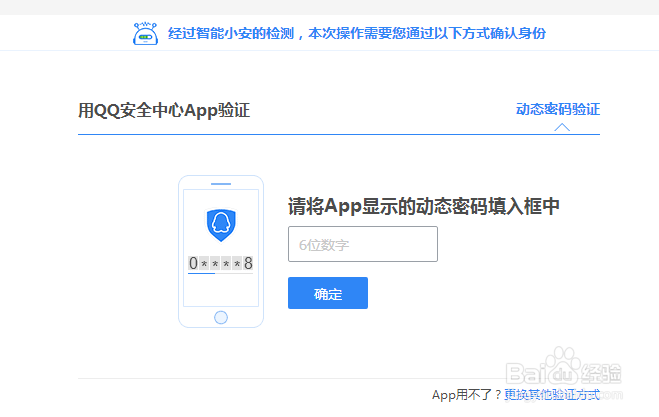Click the App用不了？ text

[x=467, y=395]
